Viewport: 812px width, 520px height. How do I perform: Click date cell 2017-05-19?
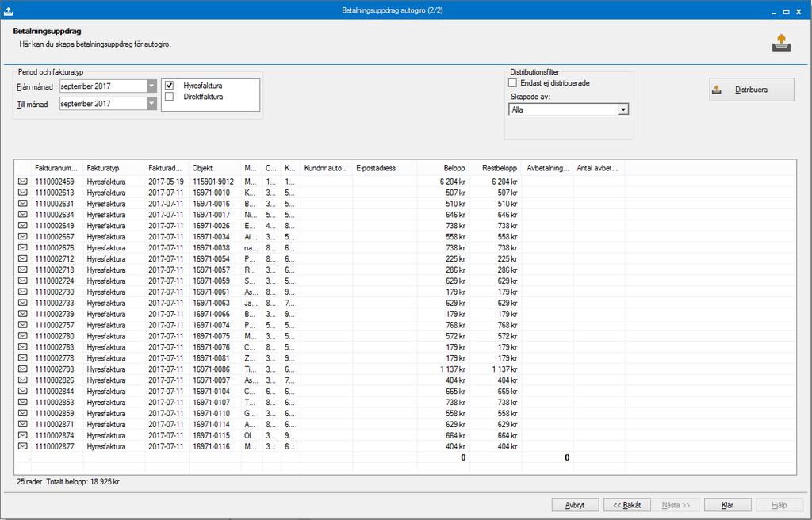point(166,182)
